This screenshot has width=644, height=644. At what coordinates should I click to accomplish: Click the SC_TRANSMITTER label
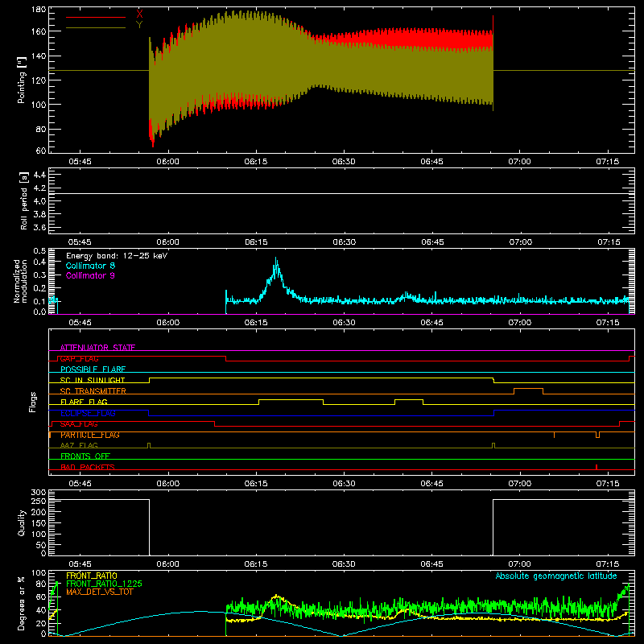93,391
